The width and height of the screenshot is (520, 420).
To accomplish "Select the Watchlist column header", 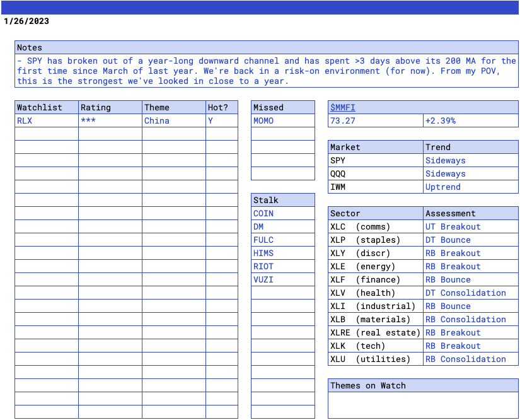I will pos(47,107).
